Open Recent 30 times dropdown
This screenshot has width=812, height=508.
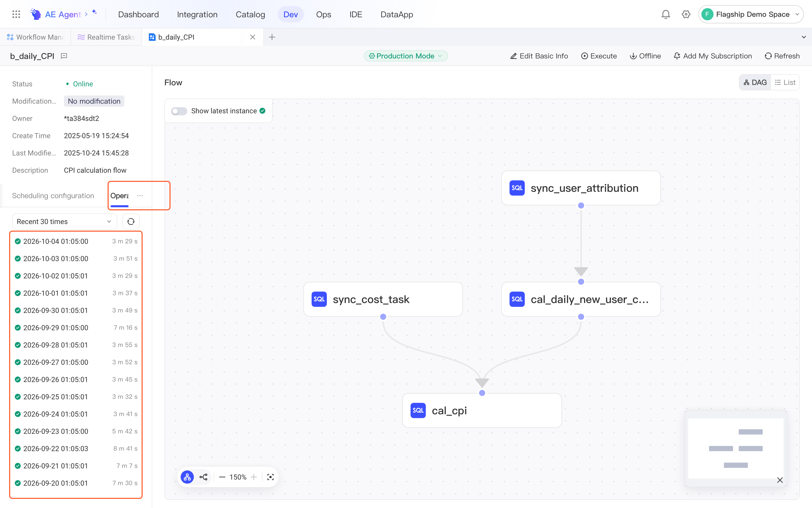[x=64, y=221]
